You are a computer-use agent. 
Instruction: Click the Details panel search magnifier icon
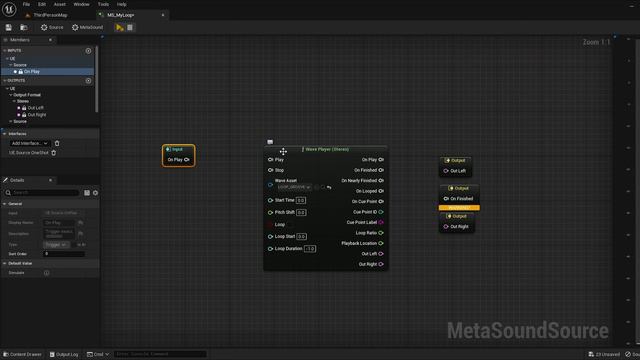click(8, 193)
